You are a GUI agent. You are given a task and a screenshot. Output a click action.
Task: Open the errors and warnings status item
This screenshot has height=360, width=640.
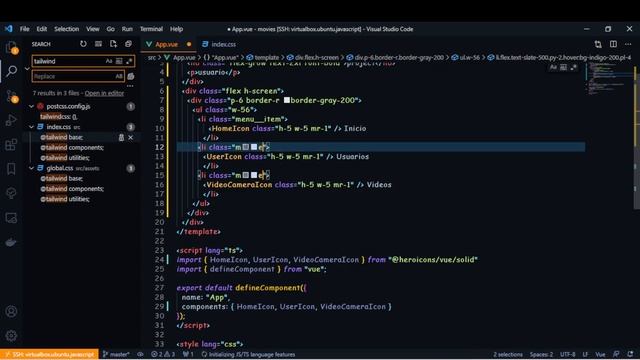point(163,354)
